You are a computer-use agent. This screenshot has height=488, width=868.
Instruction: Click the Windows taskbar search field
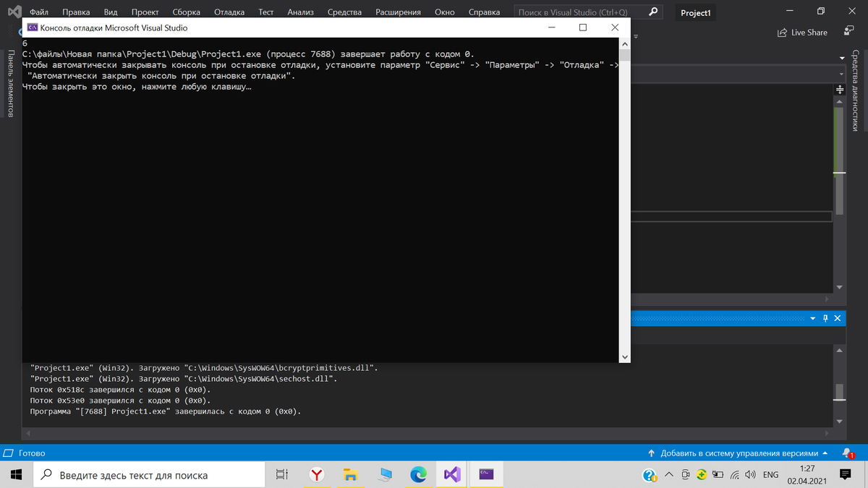(x=145, y=474)
